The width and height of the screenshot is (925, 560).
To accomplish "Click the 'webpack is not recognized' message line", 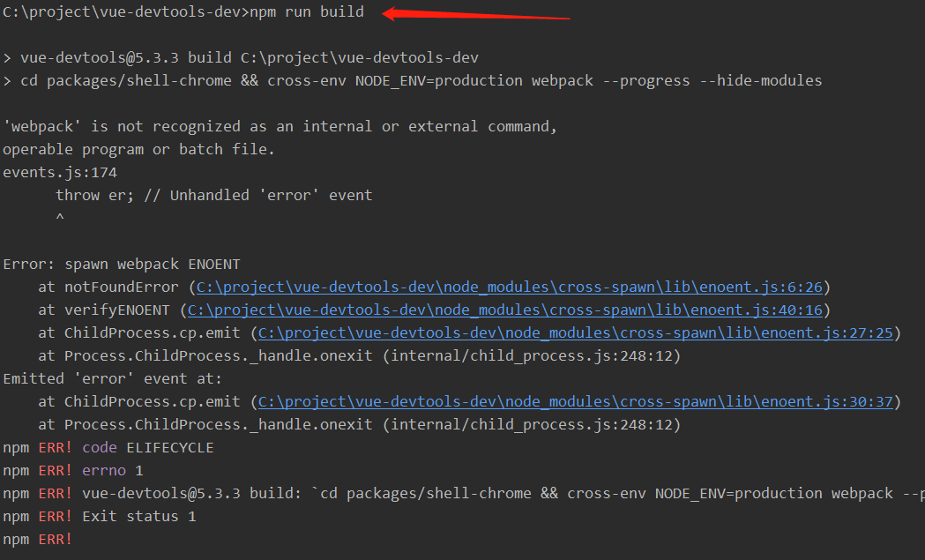I will tap(280, 127).
